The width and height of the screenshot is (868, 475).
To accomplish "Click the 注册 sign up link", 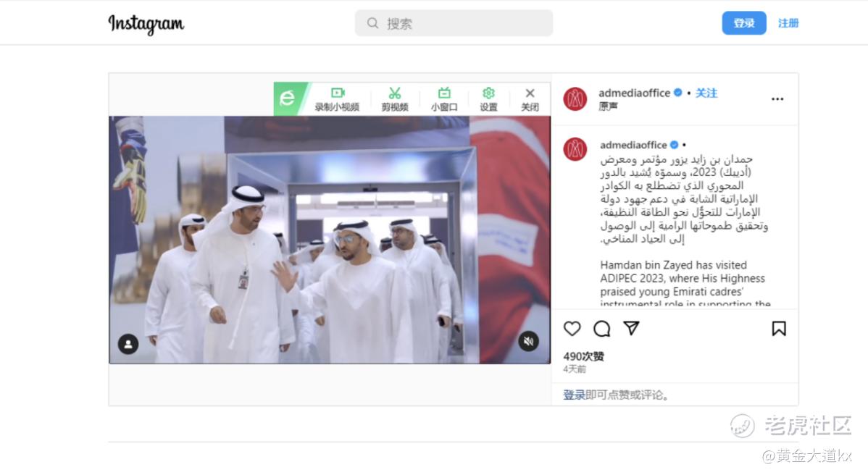I will tap(788, 23).
